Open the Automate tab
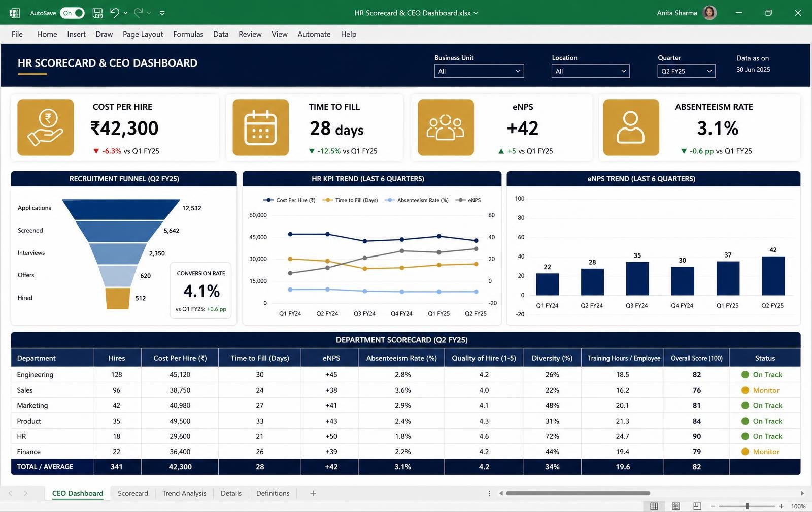 coord(314,34)
